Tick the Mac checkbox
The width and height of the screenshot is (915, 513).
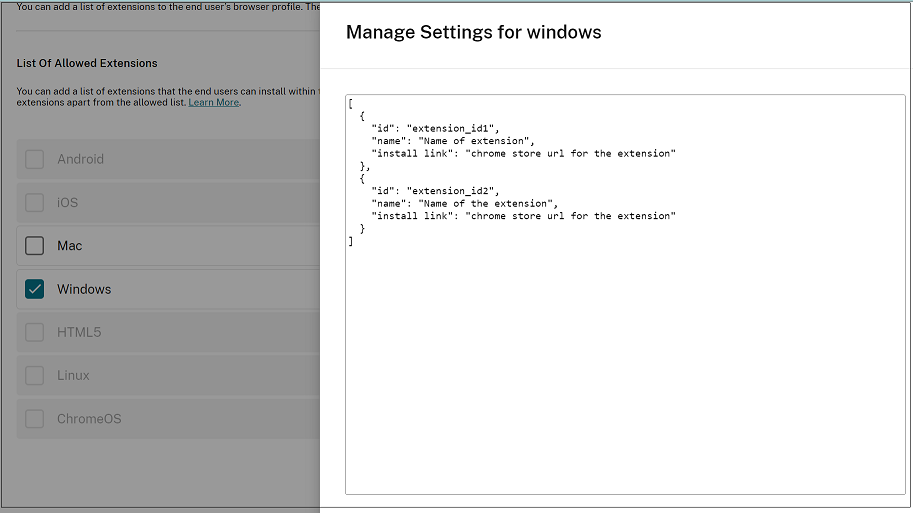coord(35,246)
